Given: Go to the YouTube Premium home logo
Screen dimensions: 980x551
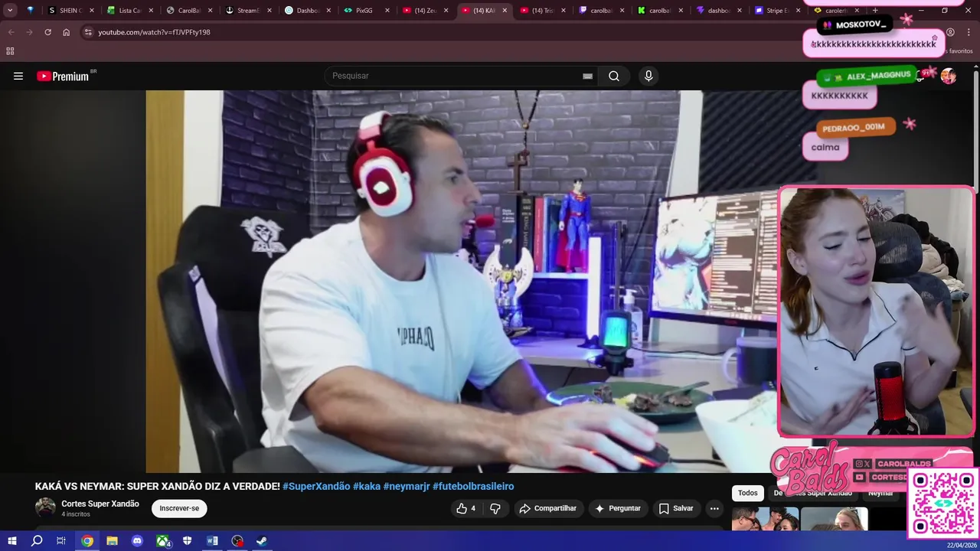Looking at the screenshot, I should coord(63,76).
